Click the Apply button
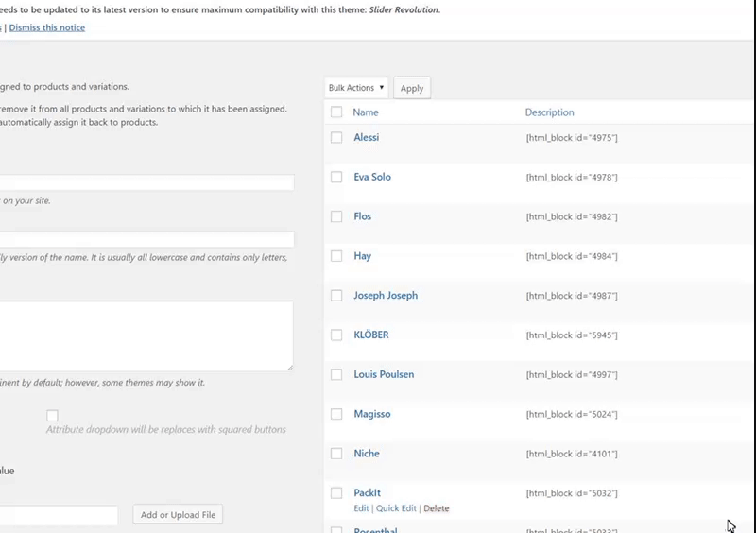756x533 pixels. tap(412, 88)
